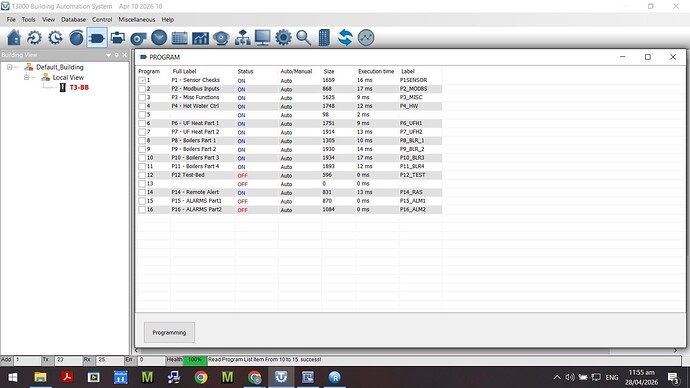Click the ENG language indicator

(612, 377)
